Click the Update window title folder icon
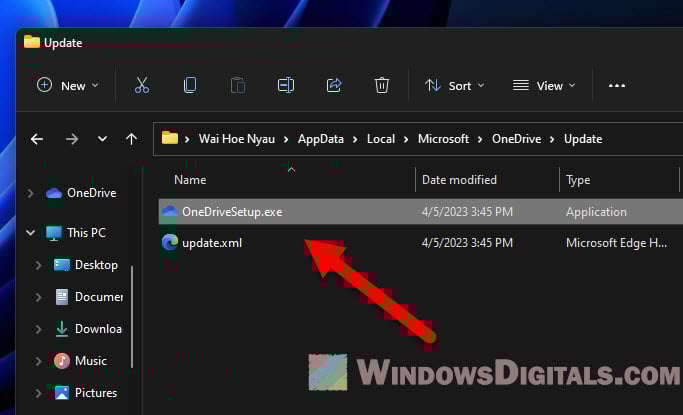 tap(31, 41)
